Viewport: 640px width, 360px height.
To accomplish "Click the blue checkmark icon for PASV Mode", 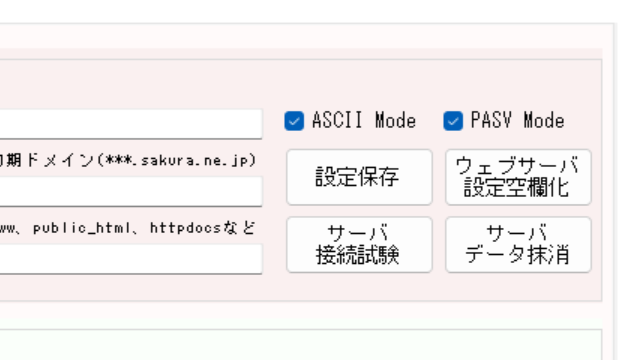I will [453, 121].
